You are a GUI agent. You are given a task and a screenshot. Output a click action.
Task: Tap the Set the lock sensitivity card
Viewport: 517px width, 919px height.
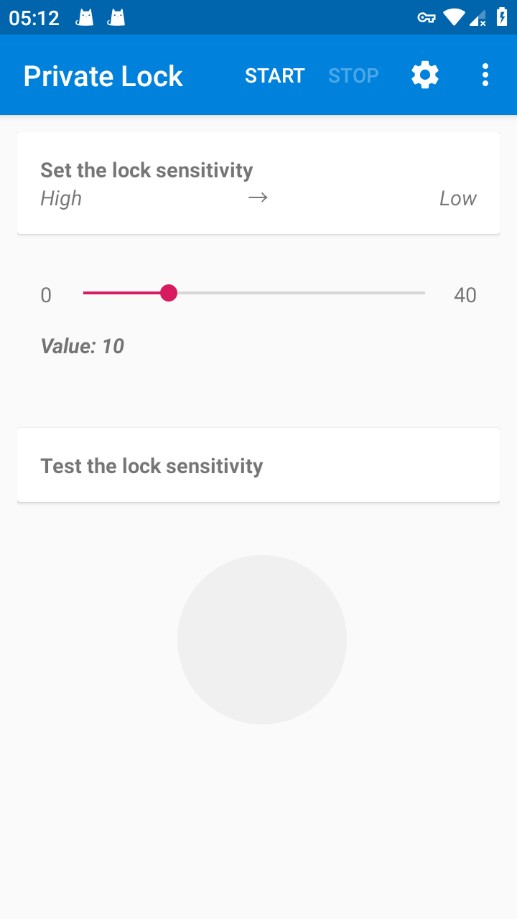[258, 183]
